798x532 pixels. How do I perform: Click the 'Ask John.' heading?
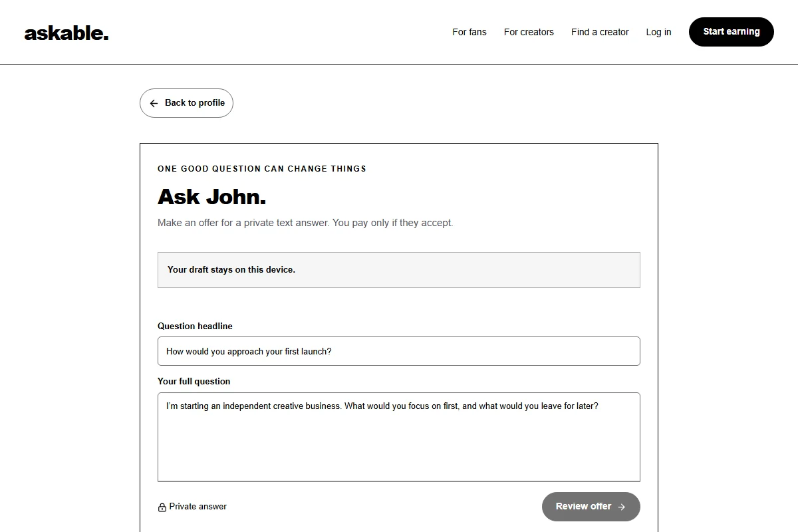click(211, 197)
